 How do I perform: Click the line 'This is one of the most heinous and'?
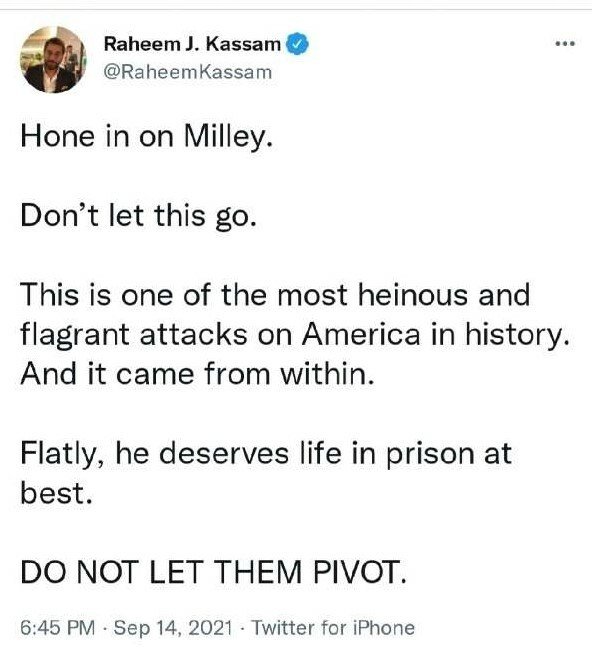click(x=275, y=295)
